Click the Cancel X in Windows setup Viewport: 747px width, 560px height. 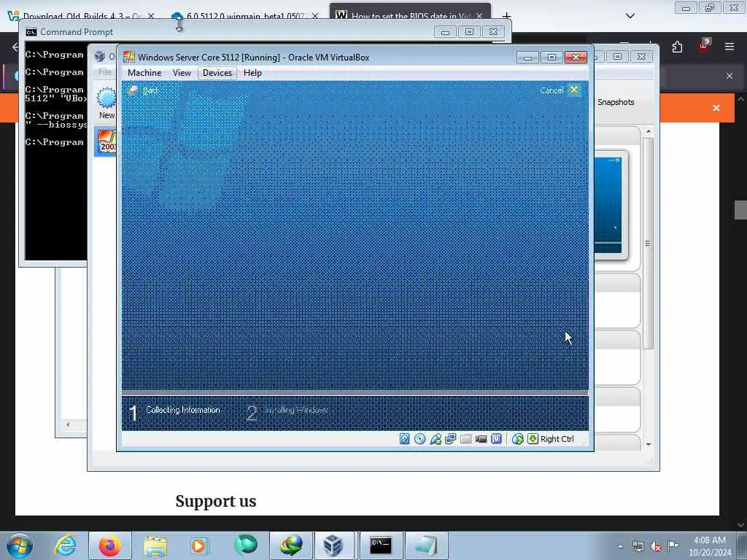click(x=574, y=90)
